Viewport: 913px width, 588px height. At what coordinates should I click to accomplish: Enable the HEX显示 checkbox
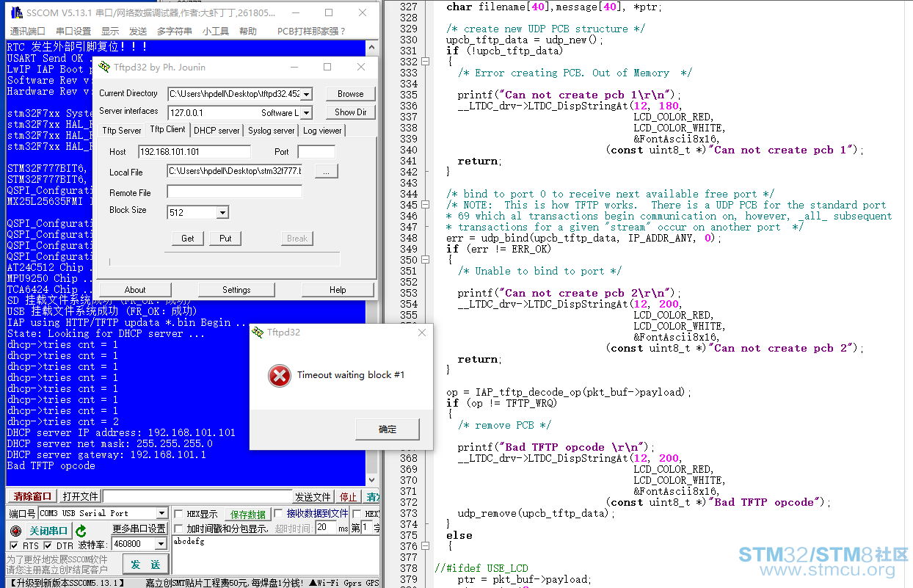click(x=178, y=514)
